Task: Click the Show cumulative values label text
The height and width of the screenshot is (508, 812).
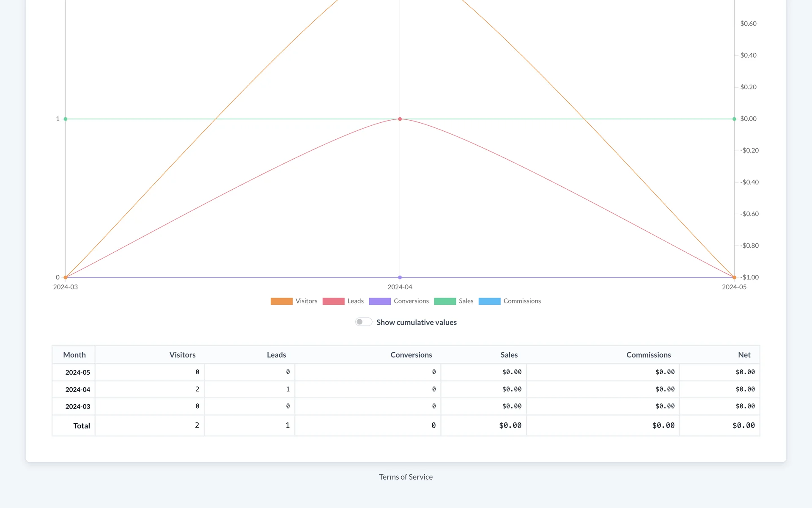Action: click(416, 323)
